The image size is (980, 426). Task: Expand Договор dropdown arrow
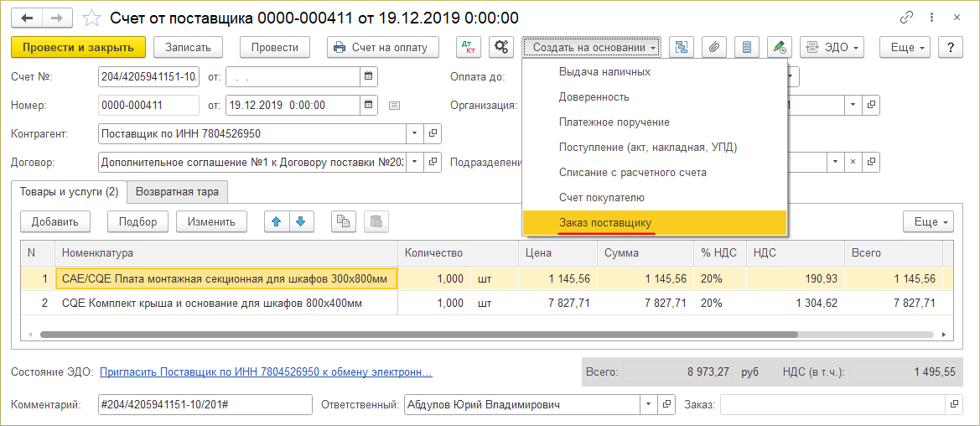coord(416,162)
